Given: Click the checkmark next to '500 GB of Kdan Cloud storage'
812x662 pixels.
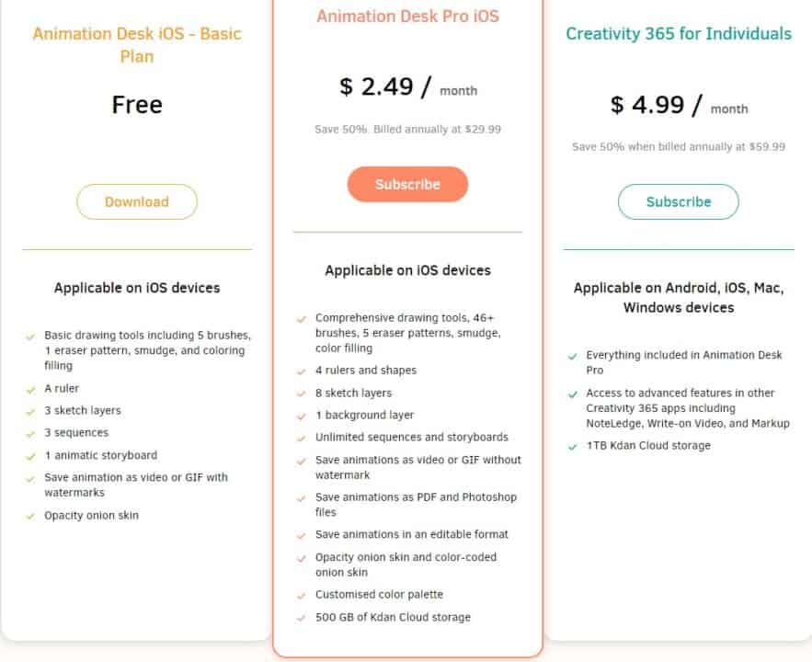Looking at the screenshot, I should click(301, 618).
